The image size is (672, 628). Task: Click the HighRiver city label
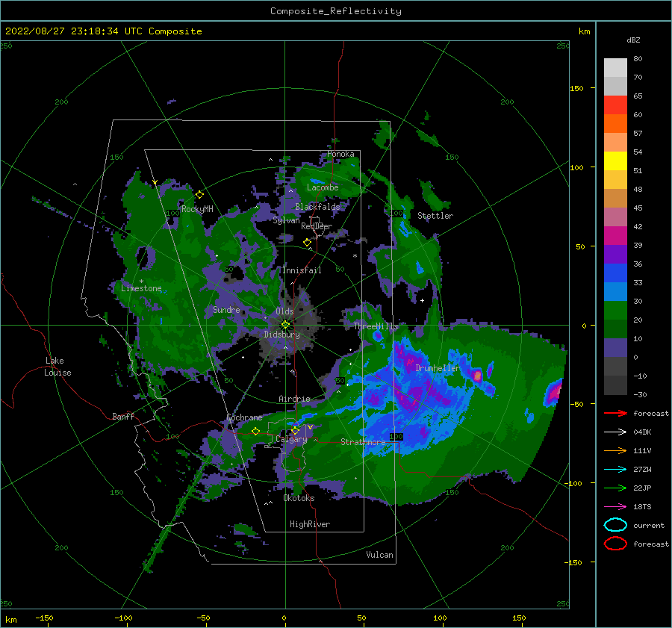[x=310, y=524]
